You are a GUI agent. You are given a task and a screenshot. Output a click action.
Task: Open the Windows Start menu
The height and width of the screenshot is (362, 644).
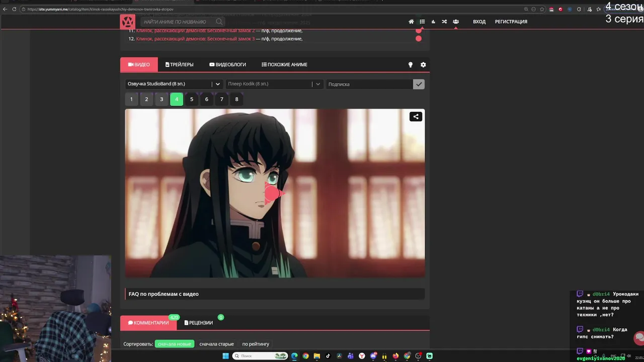pos(225,356)
